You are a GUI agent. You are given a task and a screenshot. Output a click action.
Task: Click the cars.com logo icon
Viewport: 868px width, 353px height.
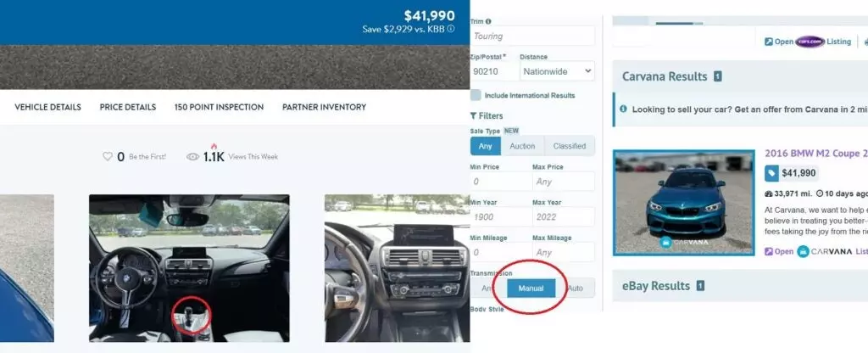coord(810,42)
